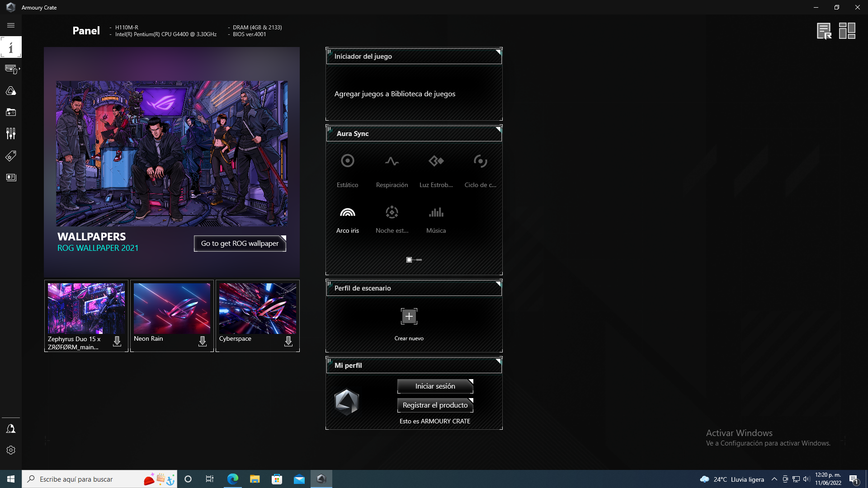Open the Devices sidebar icon
This screenshot has width=868, height=488.
click(11, 69)
